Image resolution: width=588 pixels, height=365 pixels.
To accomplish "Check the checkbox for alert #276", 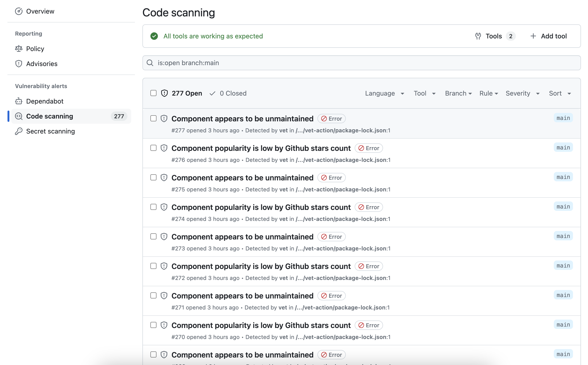I will pos(153,148).
